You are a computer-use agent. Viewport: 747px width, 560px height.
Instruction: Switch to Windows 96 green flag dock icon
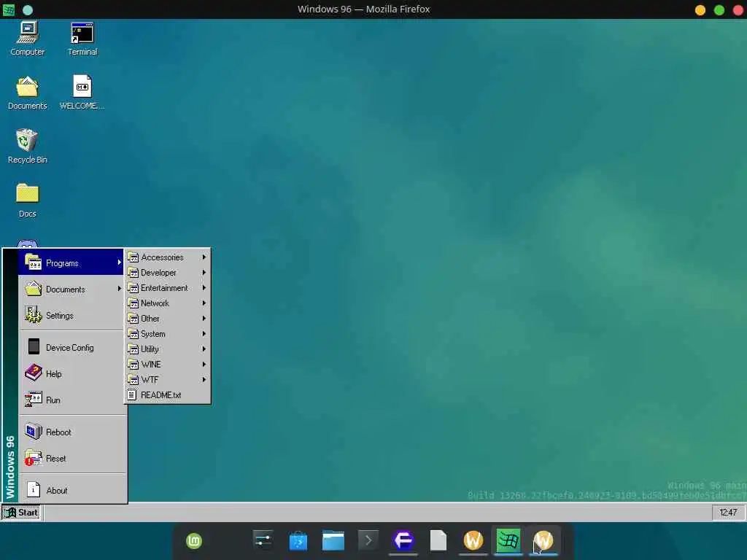(x=508, y=540)
